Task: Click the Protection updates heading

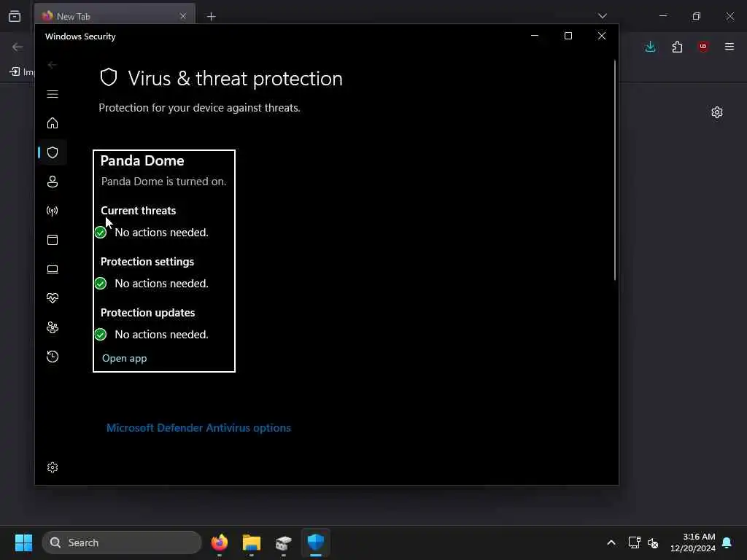Action: [x=147, y=312]
